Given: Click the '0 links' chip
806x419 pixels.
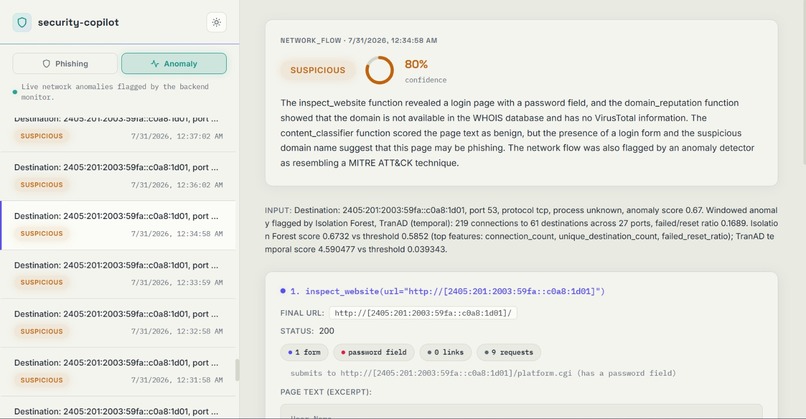Looking at the screenshot, I should click(445, 353).
